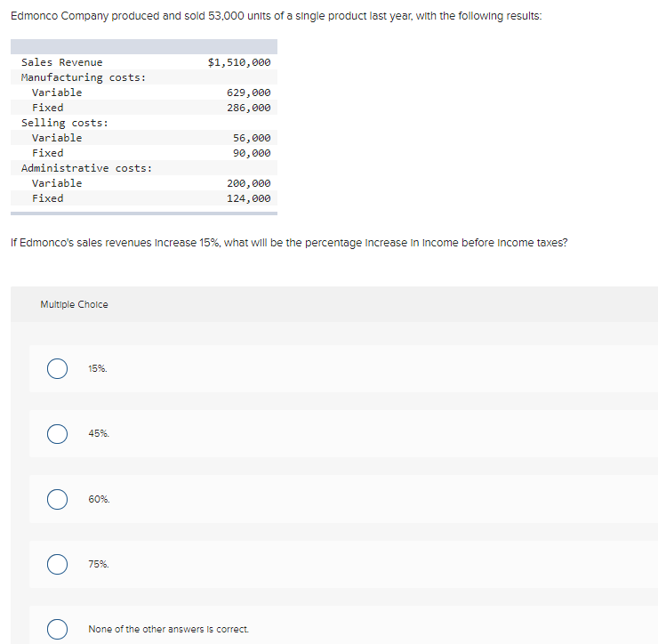658x644 pixels.
Task: Click the 286,000 fixed manufacturing cost value
Action: (249, 108)
